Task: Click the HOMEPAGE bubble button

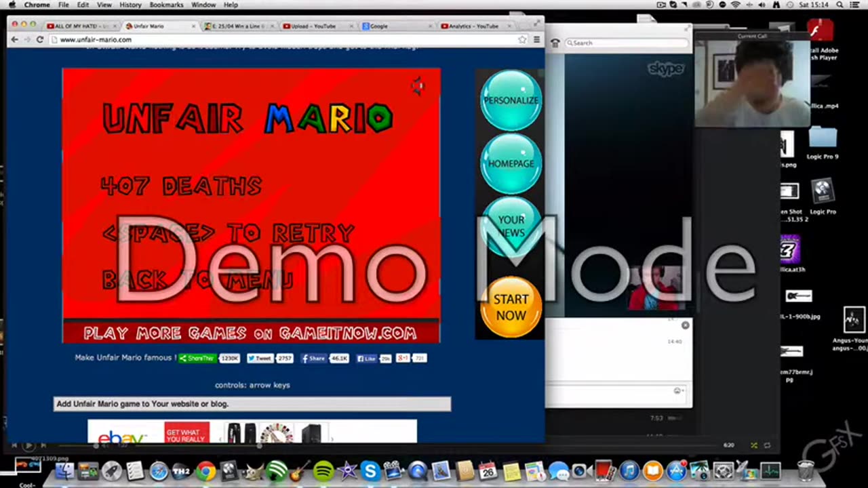Action: [x=511, y=163]
